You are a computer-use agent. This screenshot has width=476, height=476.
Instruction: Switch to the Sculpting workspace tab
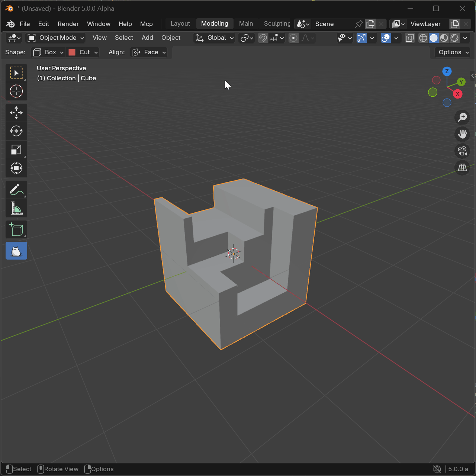click(277, 23)
